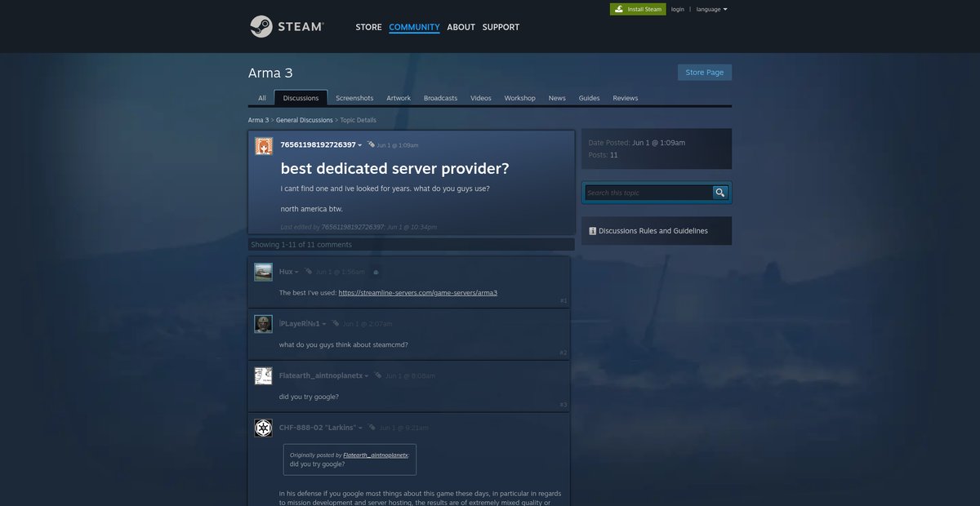Viewport: 980px width, 506px height.
Task: Expand CHF-888-02 "Larkins" user dropdown
Action: 360,428
